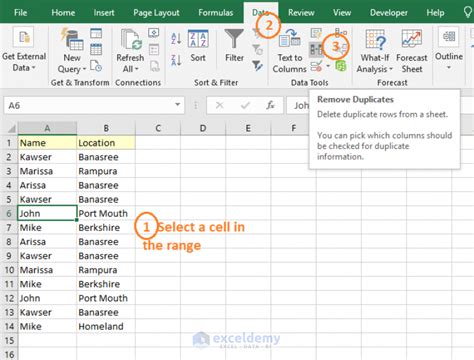
Task: Click the Enter checkmark in formula bar
Action: click(x=245, y=105)
